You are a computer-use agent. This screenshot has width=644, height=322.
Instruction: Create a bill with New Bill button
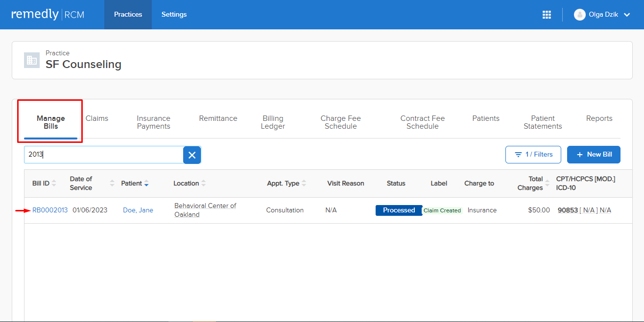point(594,155)
